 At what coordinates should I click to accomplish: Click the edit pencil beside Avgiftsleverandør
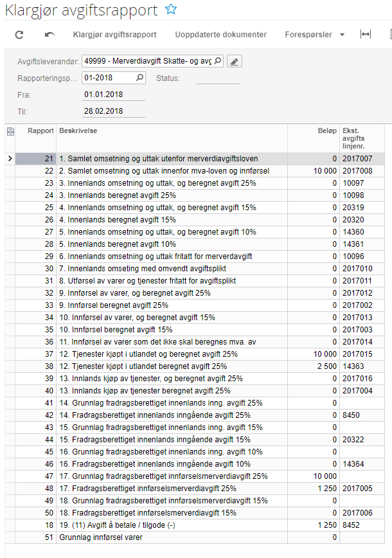tap(235, 62)
